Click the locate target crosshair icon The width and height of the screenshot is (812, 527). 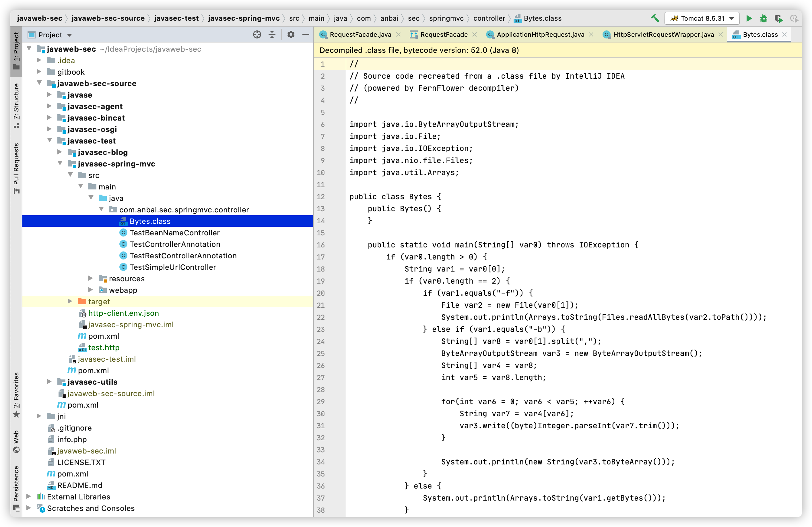[x=257, y=35]
